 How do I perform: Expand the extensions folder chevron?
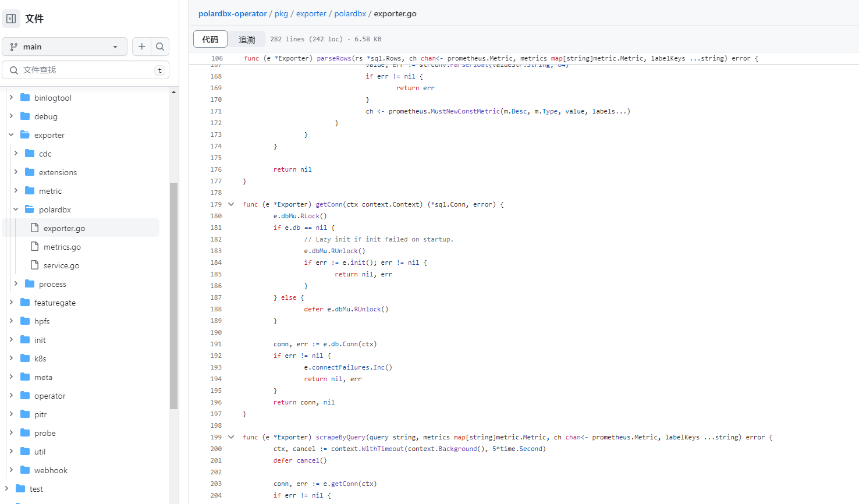tap(16, 172)
